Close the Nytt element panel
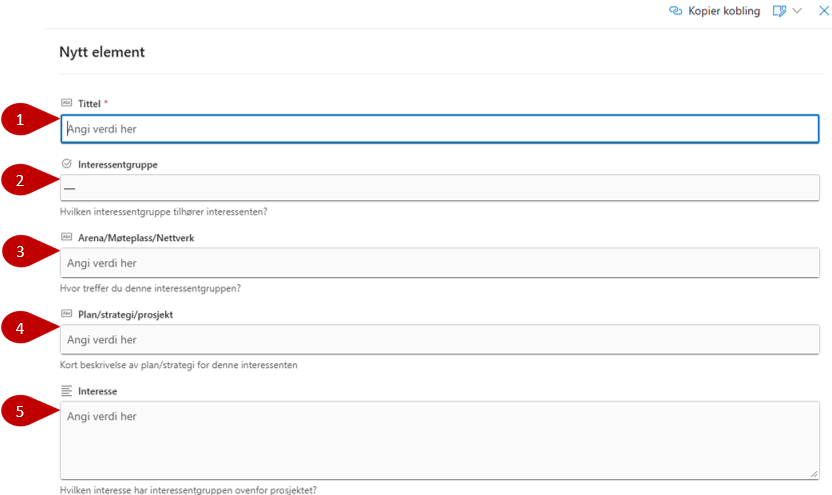The height and width of the screenshot is (495, 832). (823, 11)
